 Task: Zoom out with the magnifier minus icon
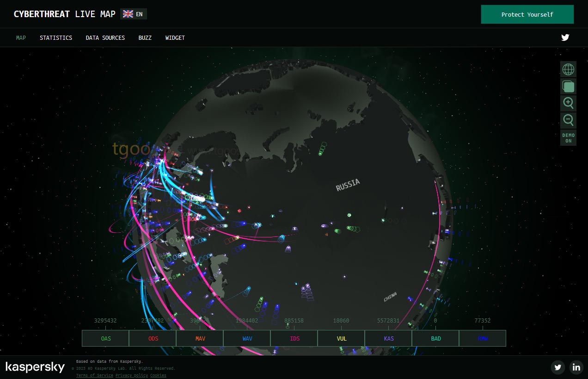pyautogui.click(x=568, y=120)
